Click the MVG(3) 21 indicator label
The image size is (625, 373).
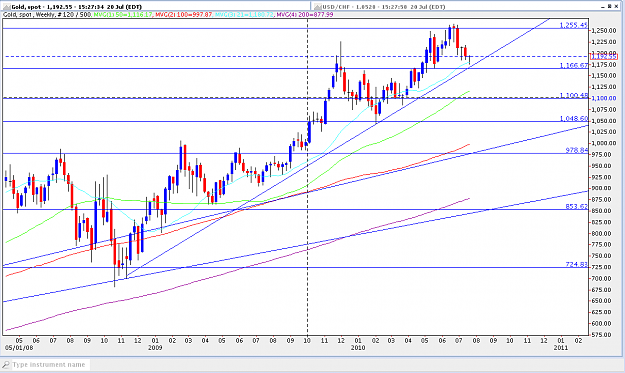point(244,14)
